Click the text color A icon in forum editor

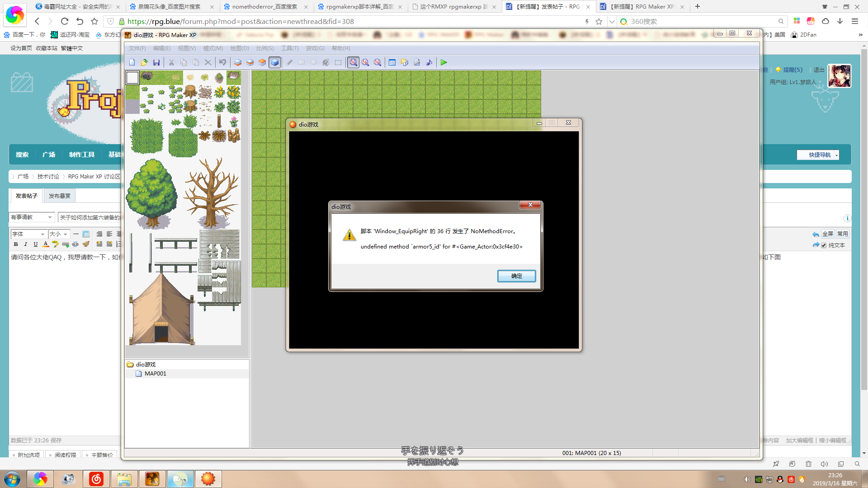click(x=46, y=244)
